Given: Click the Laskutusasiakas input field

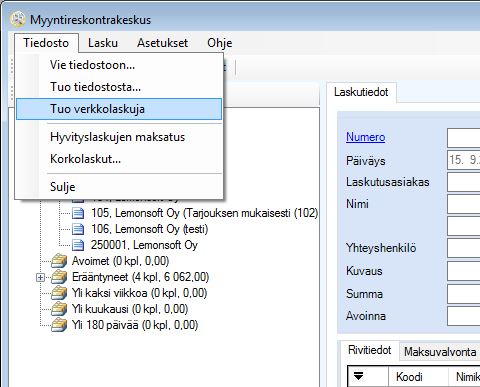Looking at the screenshot, I should coord(464,182).
